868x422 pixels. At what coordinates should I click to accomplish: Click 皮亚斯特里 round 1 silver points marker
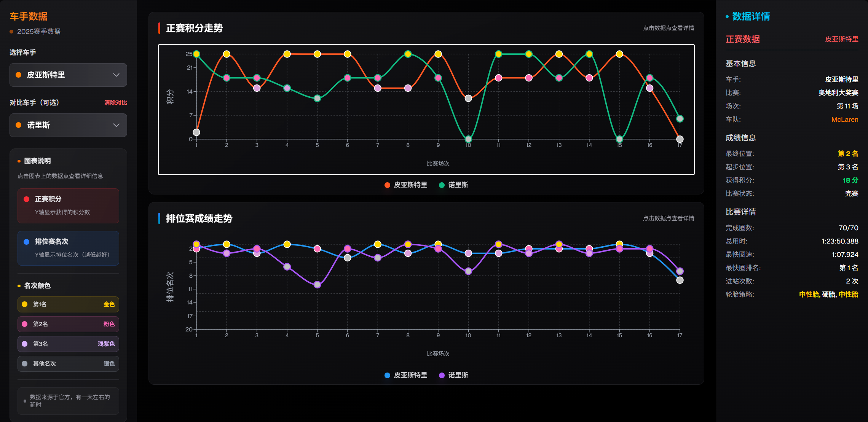point(196,132)
